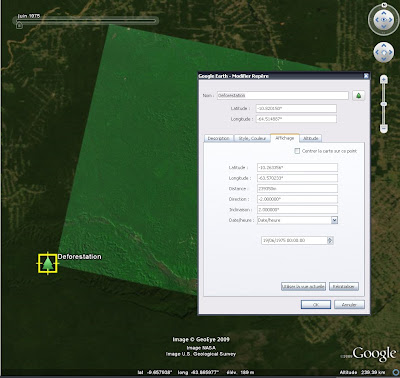400x378 pixels.
Task: Click the north N marker on the compass ring
Action: click(x=384, y=5)
